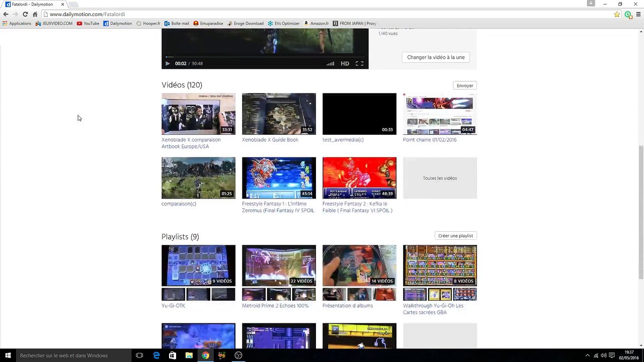Go to the browser home page
644x362 pixels.
tap(35, 14)
